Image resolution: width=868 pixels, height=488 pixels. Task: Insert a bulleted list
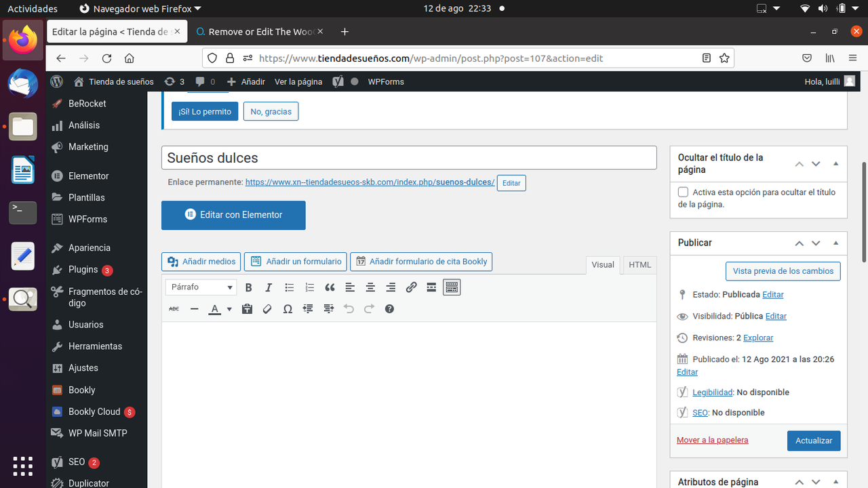coord(289,287)
